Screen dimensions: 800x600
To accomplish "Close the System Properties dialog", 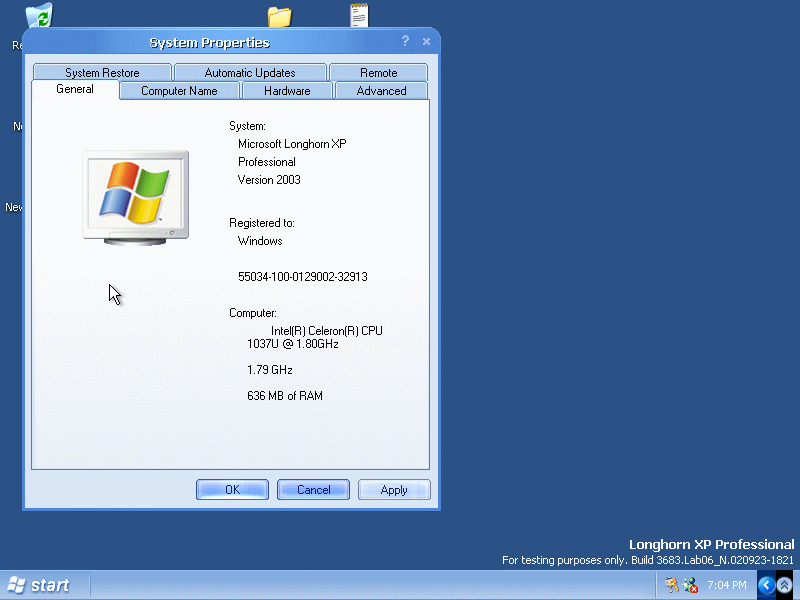I will [x=427, y=41].
